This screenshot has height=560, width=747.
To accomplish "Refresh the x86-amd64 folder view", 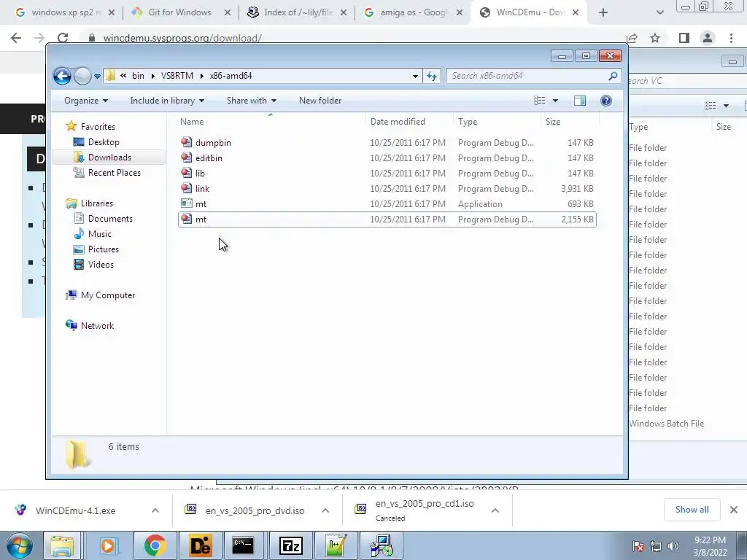I will pos(432,76).
